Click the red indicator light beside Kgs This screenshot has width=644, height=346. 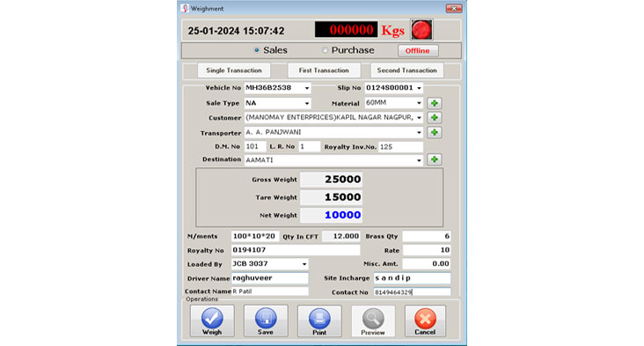coord(421,30)
